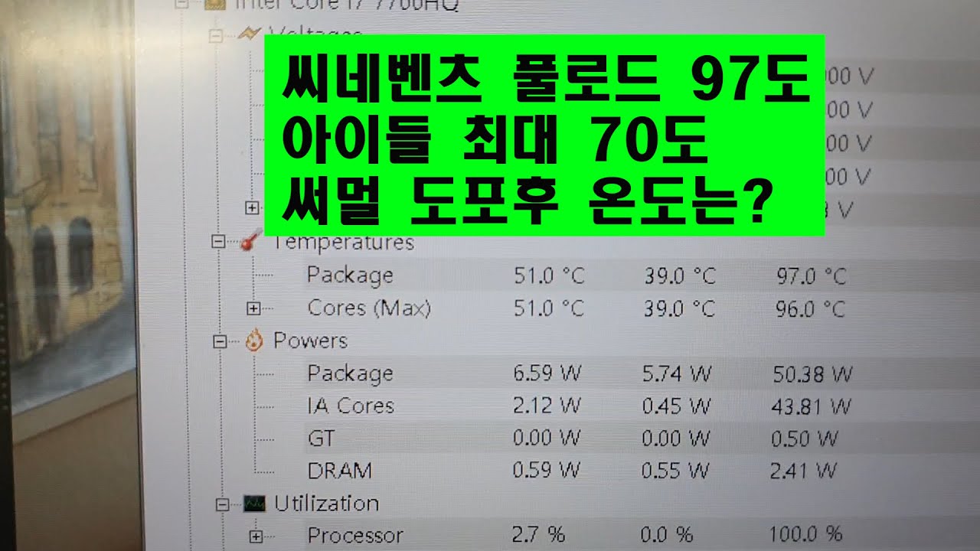The height and width of the screenshot is (551, 980).
Task: Click the 0.0 % processor minimum value
Action: click(668, 534)
